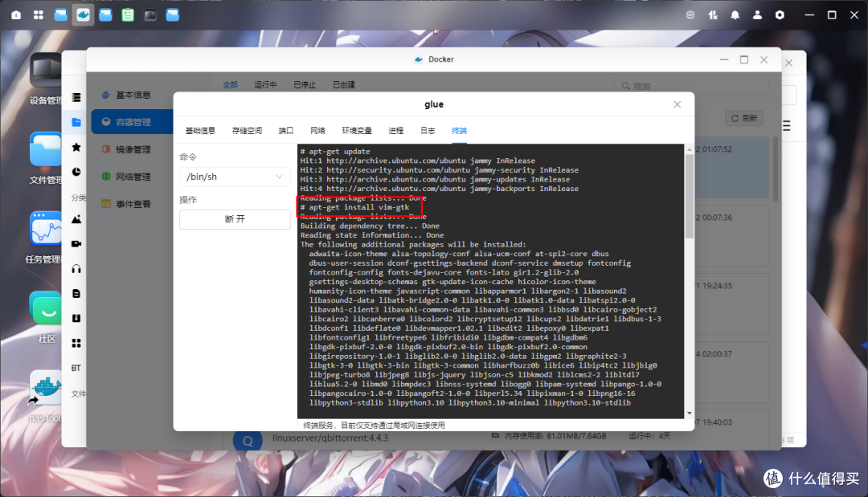Select pictures category icon in file manager sidebar

[x=76, y=219]
